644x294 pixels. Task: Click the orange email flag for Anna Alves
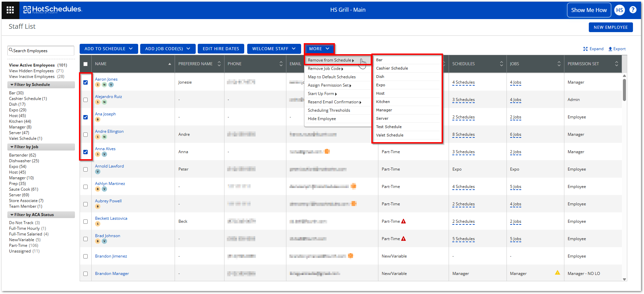(327, 152)
